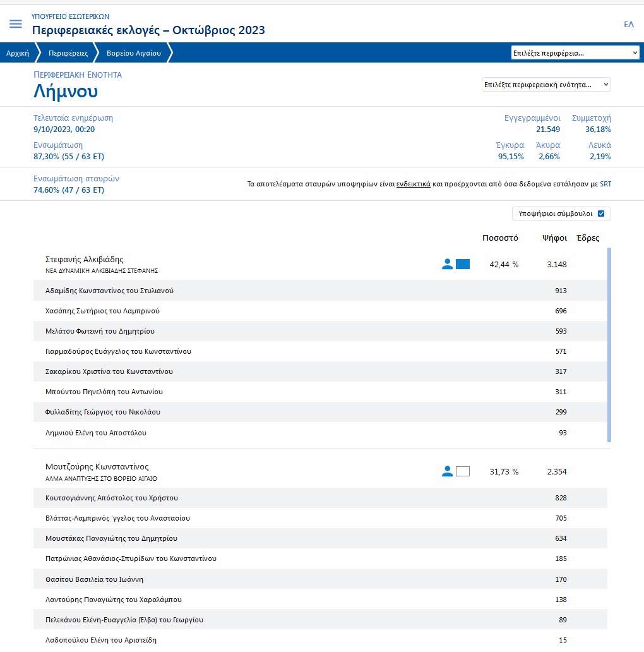Click person icon next to Μουτζούρης Κωνσταντίνος
This screenshot has width=644, height=652.
(447, 471)
